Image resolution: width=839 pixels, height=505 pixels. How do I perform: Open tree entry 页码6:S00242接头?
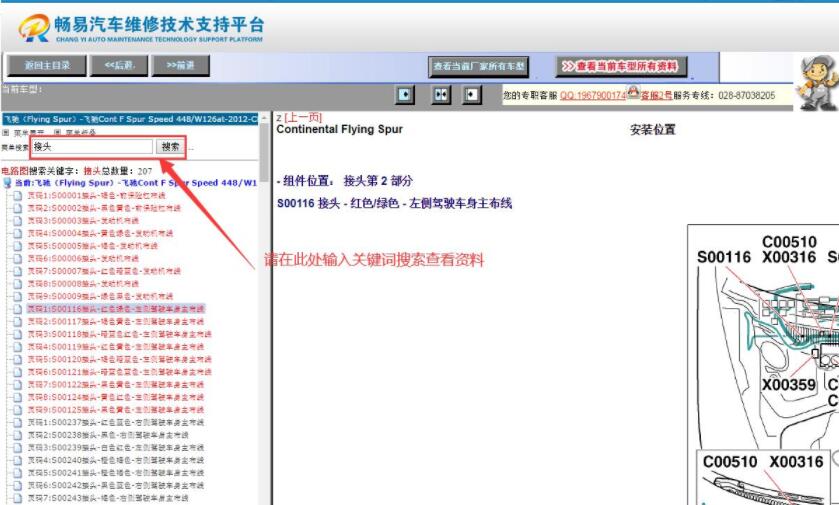click(116, 485)
